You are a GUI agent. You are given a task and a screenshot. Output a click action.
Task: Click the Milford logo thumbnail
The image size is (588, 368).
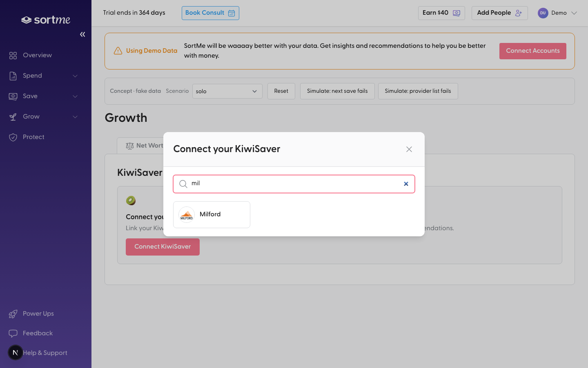coord(187,215)
